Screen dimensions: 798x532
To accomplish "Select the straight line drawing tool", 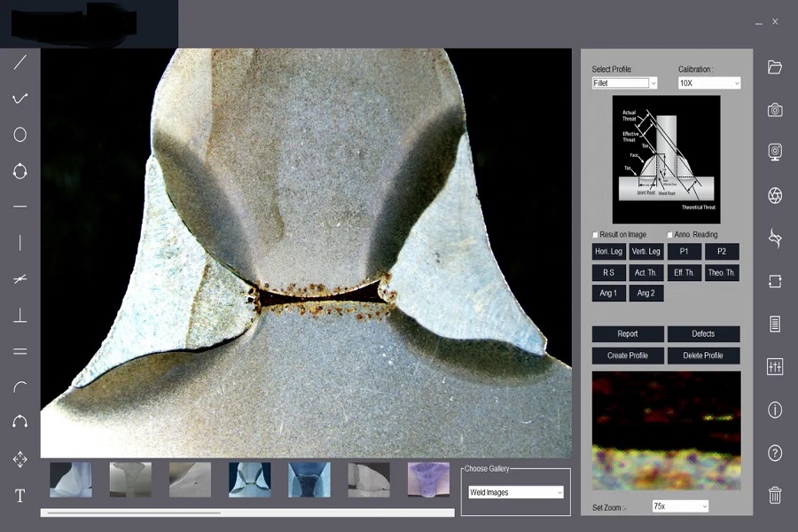I will pos(20,62).
